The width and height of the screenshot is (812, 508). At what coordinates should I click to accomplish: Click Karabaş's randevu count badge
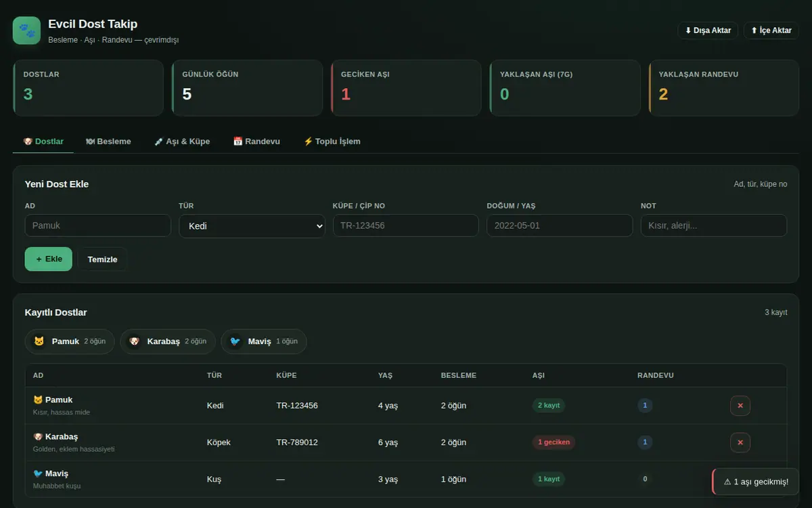645,442
